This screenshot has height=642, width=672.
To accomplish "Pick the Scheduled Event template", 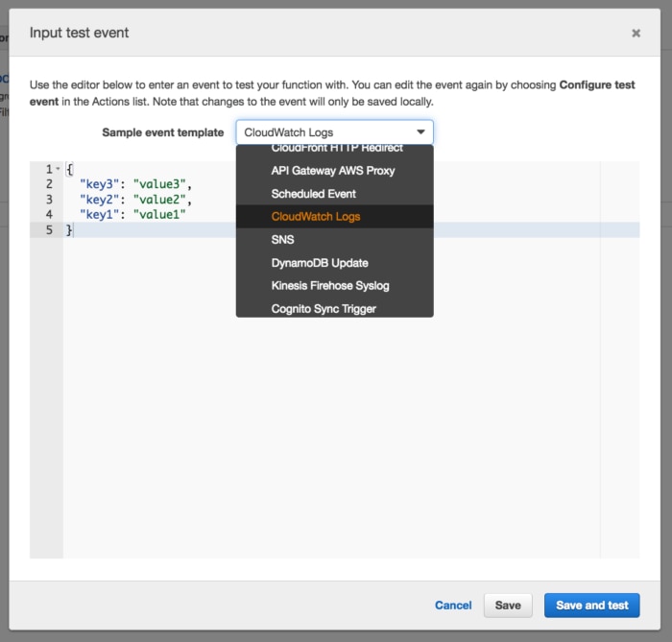I will pyautogui.click(x=313, y=194).
